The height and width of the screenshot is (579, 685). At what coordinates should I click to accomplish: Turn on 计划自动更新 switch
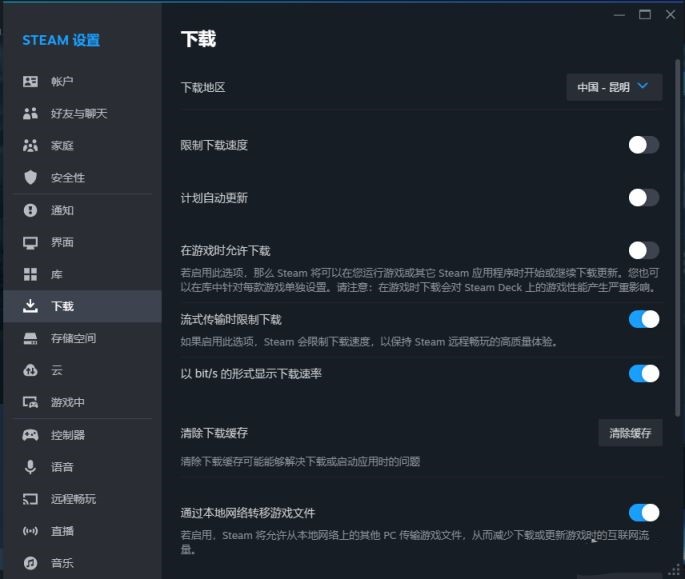[644, 198]
